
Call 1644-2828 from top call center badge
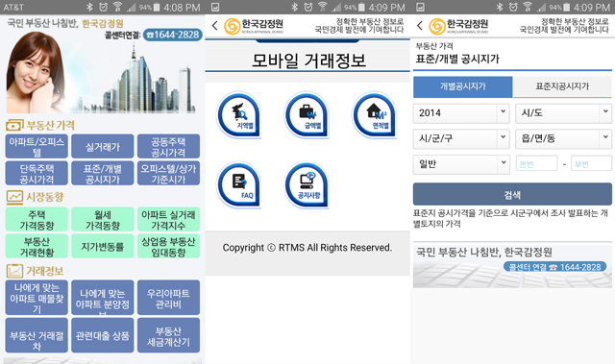(x=173, y=35)
